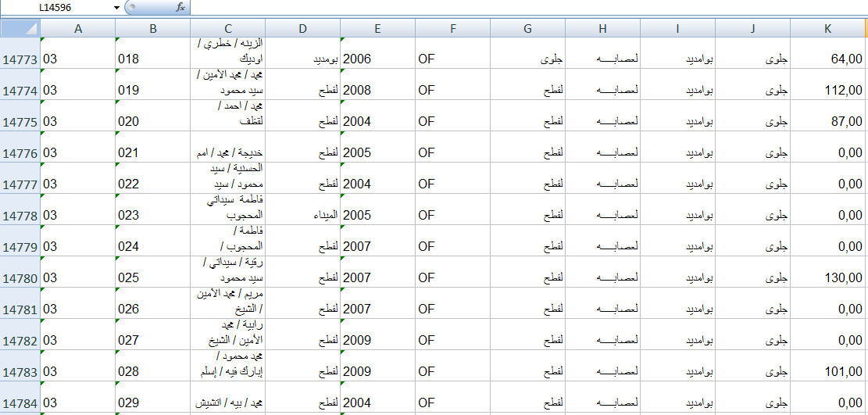
Task: Click cell جلوى in column G row 14773
Action: pyautogui.click(x=527, y=53)
